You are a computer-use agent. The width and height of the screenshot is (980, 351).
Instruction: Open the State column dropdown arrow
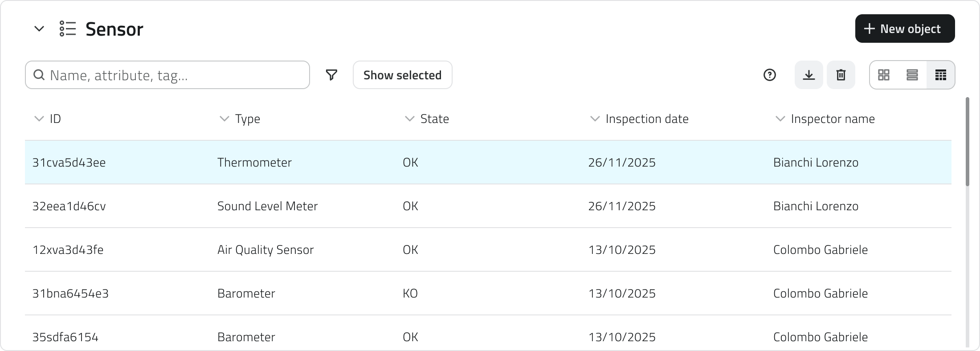409,119
